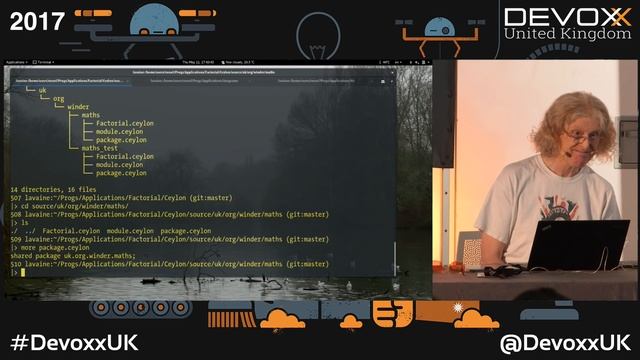Switch to the second terminal session tab
The height and width of the screenshot is (360, 640).
point(194,81)
